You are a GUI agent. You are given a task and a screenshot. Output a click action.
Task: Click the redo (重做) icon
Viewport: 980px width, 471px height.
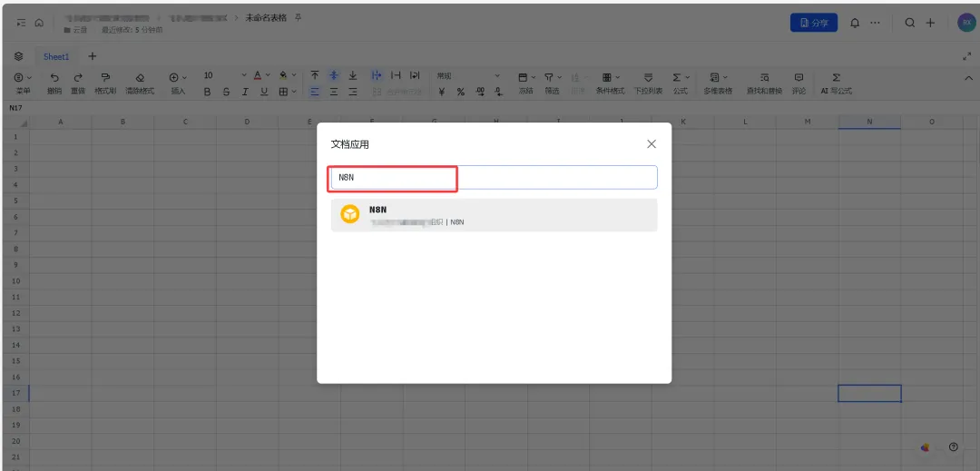(x=78, y=77)
